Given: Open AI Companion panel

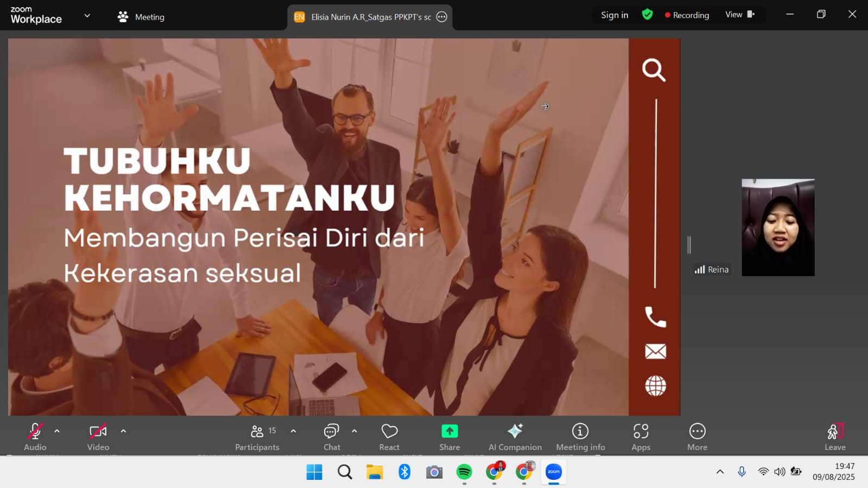Looking at the screenshot, I should click(515, 436).
